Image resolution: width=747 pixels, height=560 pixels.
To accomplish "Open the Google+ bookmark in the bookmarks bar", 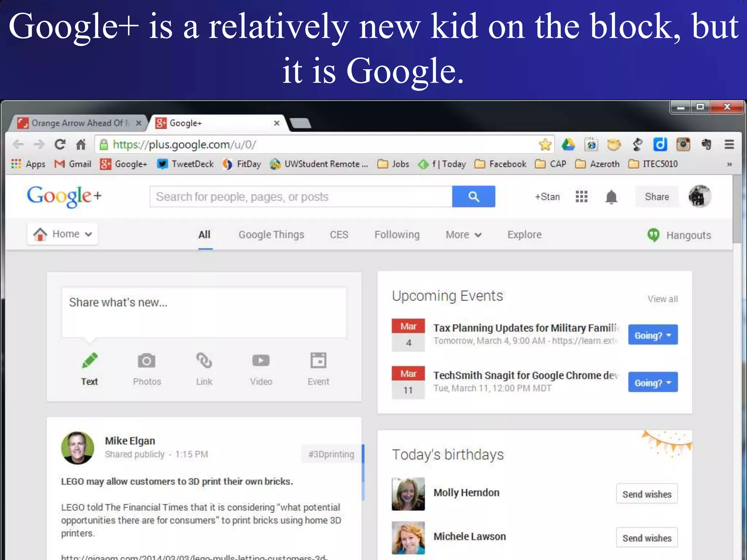I will pyautogui.click(x=123, y=164).
